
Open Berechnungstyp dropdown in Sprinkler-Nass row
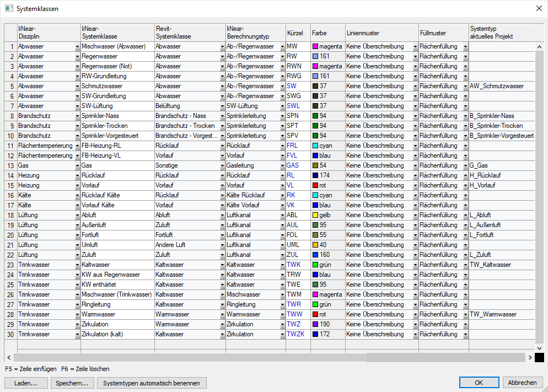282,116
